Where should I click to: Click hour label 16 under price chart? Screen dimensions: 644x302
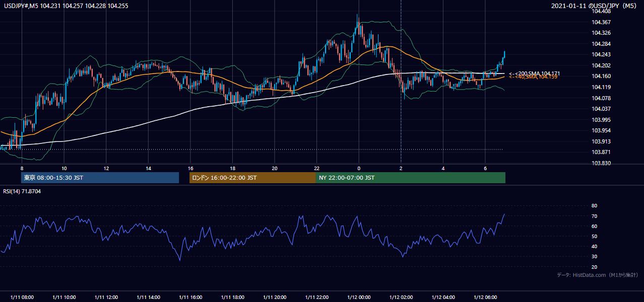(x=190, y=168)
